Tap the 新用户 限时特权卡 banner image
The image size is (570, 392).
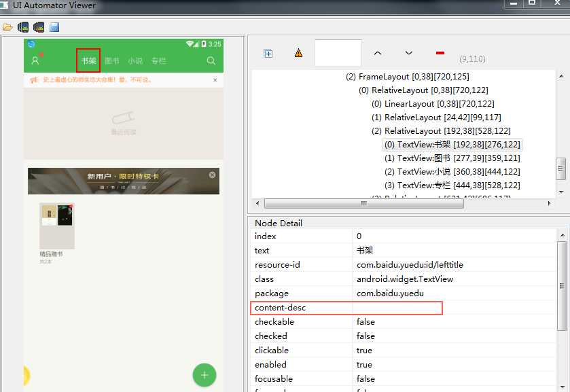click(x=123, y=181)
